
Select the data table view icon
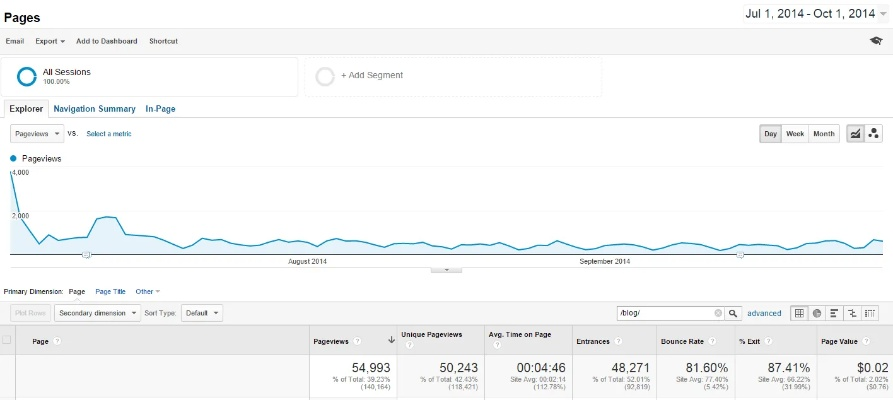799,313
